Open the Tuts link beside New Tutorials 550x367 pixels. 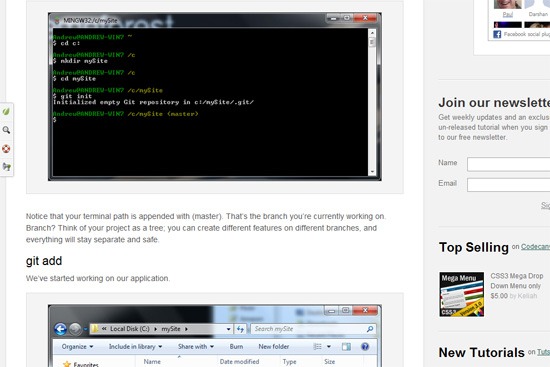tap(544, 352)
